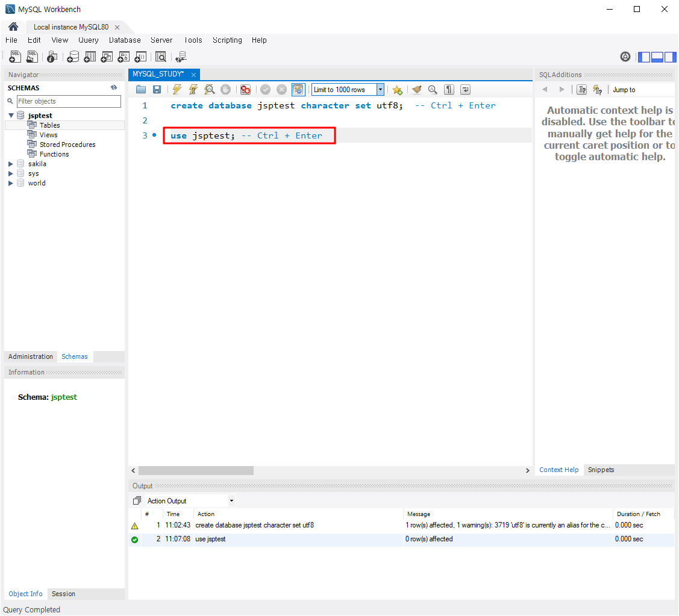Select the 'use jsptest' output row
The height and width of the screenshot is (616, 679).
click(x=401, y=539)
